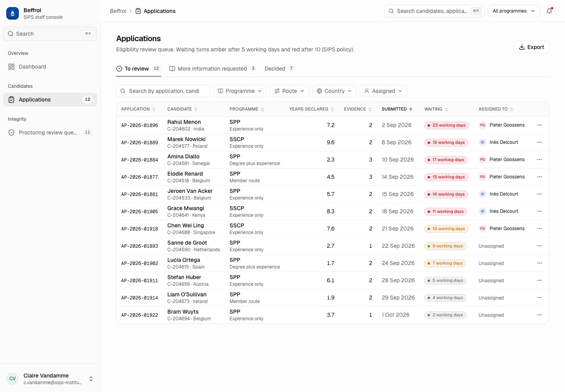Open row actions for Elodie Renard
This screenshot has width=565, height=392.
point(539,177)
